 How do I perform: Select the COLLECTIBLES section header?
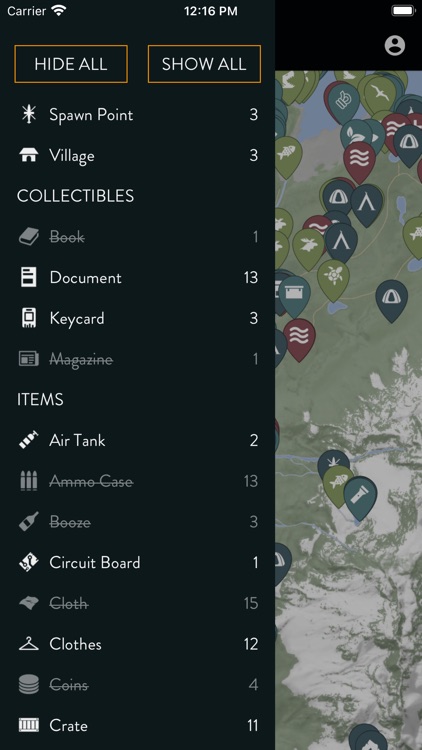(x=76, y=196)
